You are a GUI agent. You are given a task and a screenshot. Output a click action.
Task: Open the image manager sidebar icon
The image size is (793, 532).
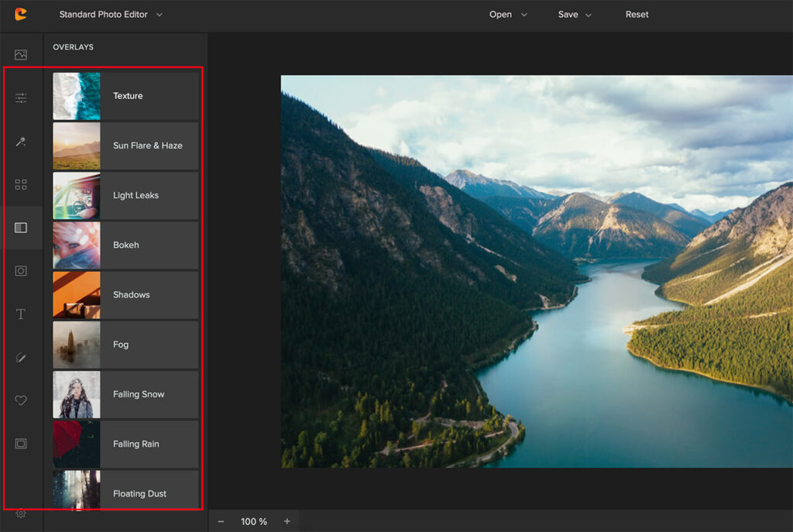pos(21,55)
